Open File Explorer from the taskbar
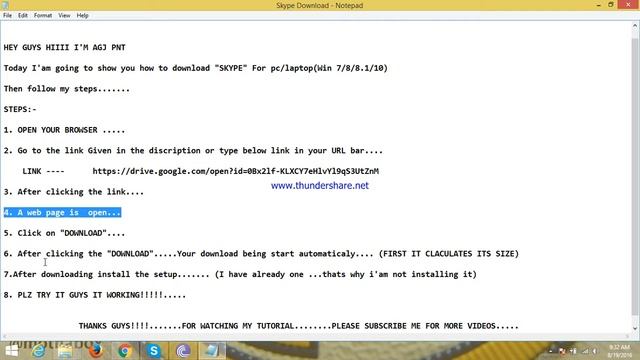 pos(65,351)
